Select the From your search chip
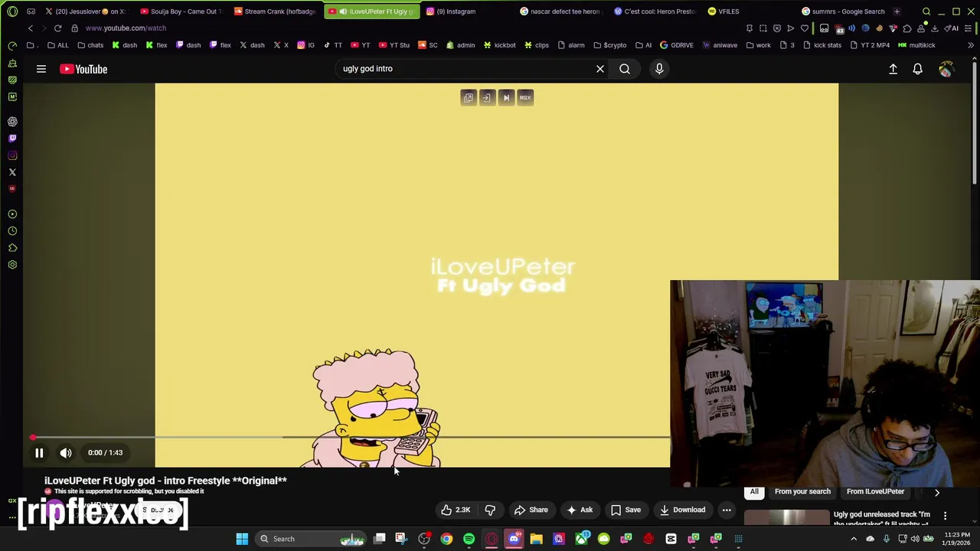The height and width of the screenshot is (551, 980). 802,491
